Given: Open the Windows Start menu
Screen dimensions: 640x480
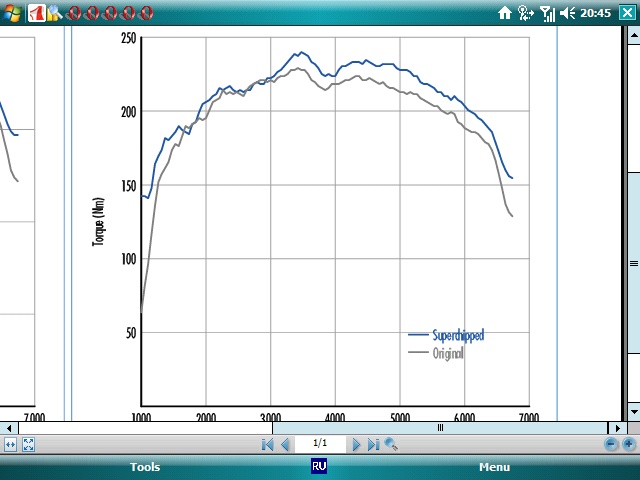Looking at the screenshot, I should tap(12, 12).
